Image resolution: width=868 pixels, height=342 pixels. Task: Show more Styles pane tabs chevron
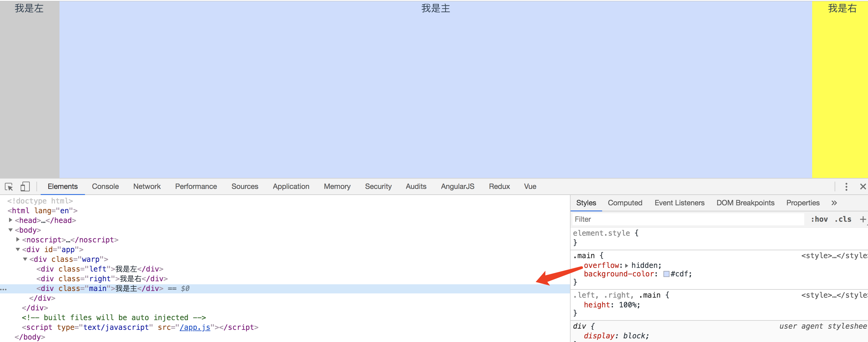point(834,203)
